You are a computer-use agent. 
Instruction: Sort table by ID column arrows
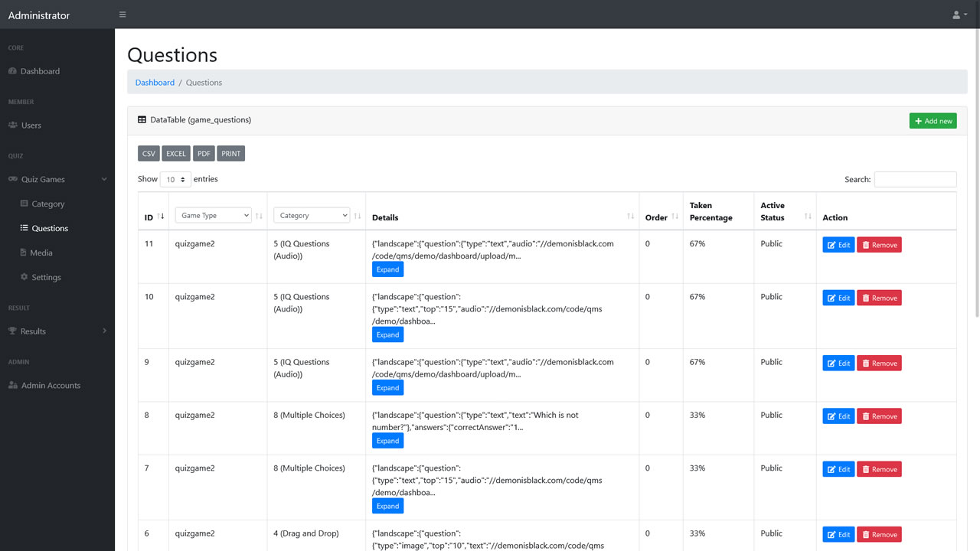(x=161, y=217)
